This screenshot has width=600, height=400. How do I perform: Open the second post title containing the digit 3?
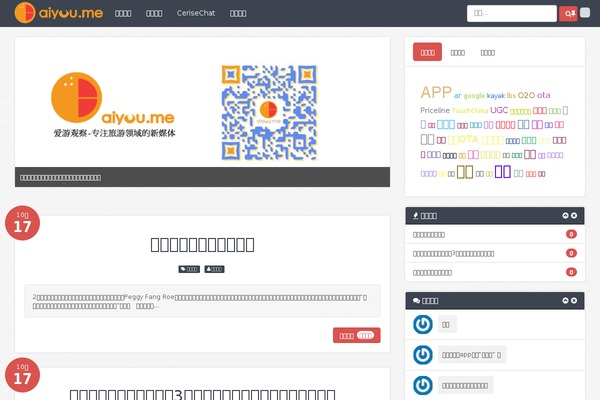tap(202, 394)
